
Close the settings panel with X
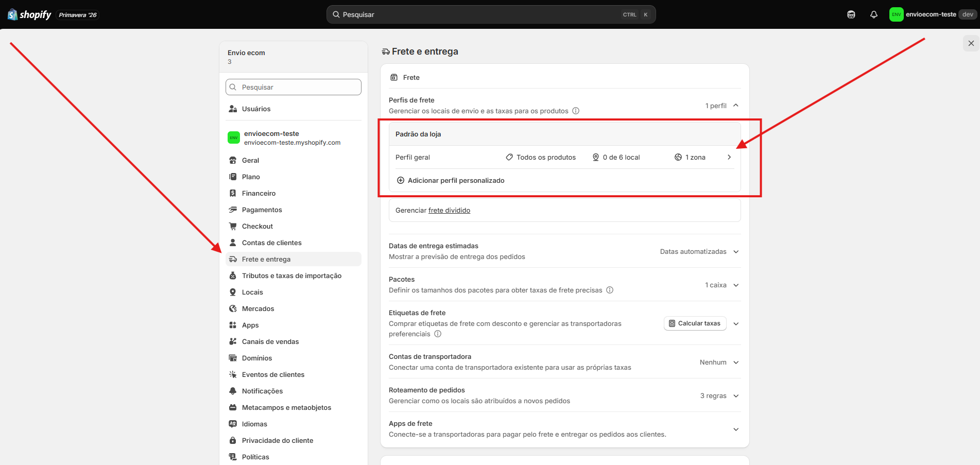[971, 43]
